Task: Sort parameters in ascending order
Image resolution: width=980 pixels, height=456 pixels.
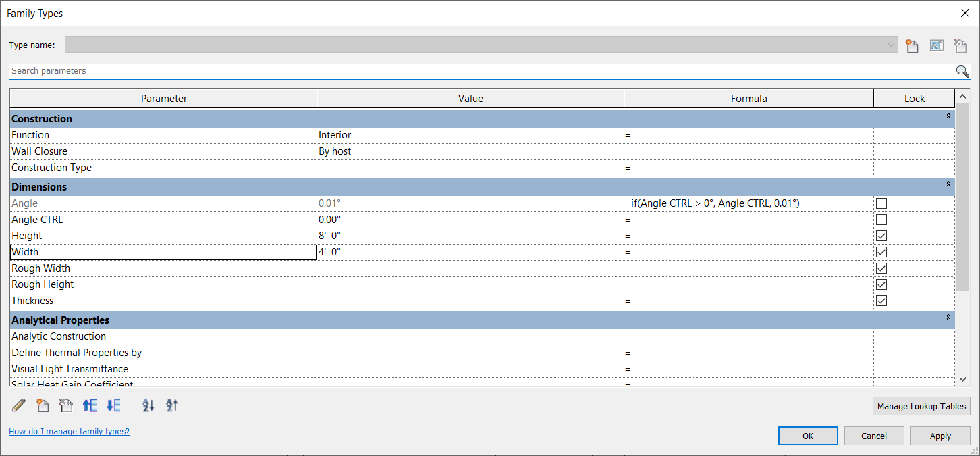Action: [148, 405]
